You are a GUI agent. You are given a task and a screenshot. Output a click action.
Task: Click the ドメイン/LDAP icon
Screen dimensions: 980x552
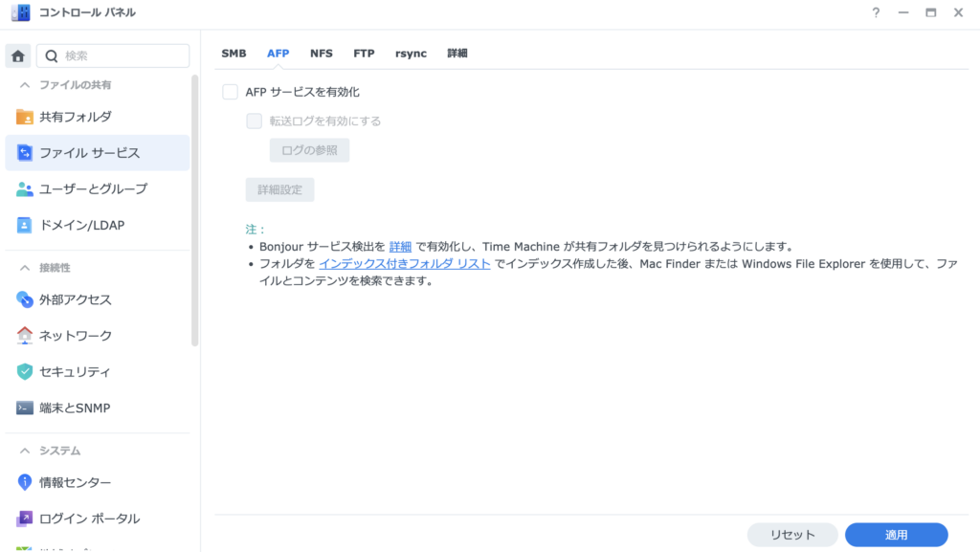coord(24,225)
